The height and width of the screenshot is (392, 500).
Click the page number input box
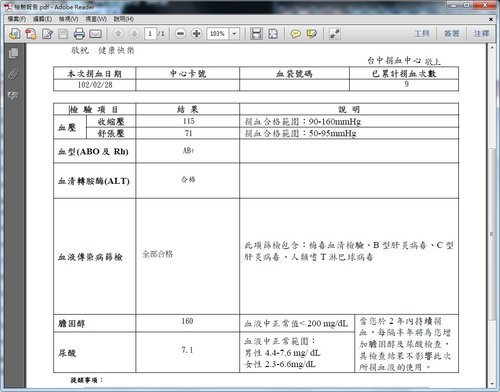pos(150,34)
